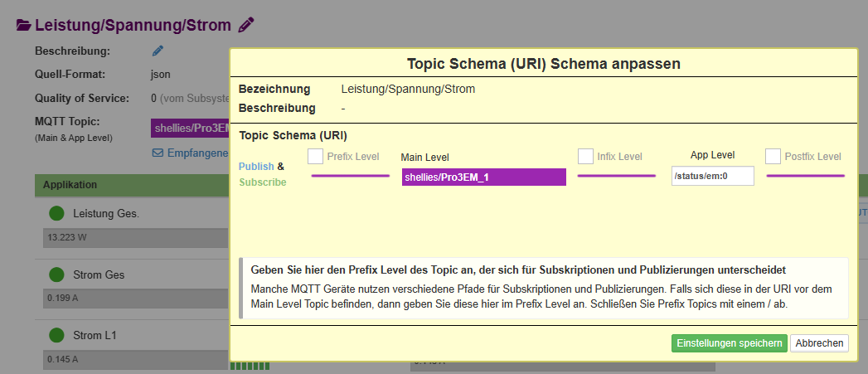Enable the Postfix Level checkbox
This screenshot has height=374, width=868.
(x=773, y=156)
